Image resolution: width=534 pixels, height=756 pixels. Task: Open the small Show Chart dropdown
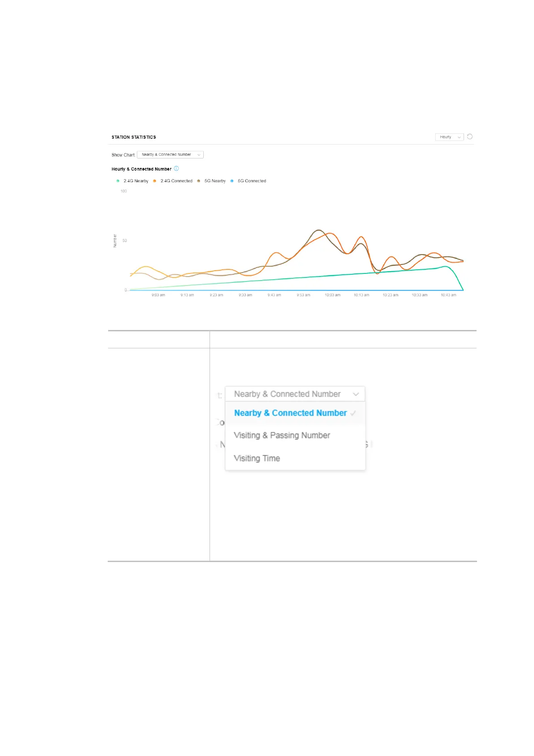[170, 154]
